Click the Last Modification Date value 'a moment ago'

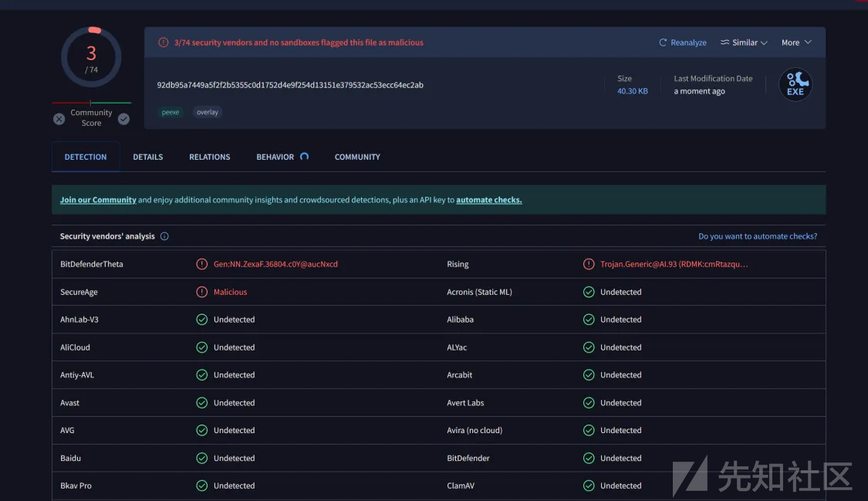[x=699, y=91]
